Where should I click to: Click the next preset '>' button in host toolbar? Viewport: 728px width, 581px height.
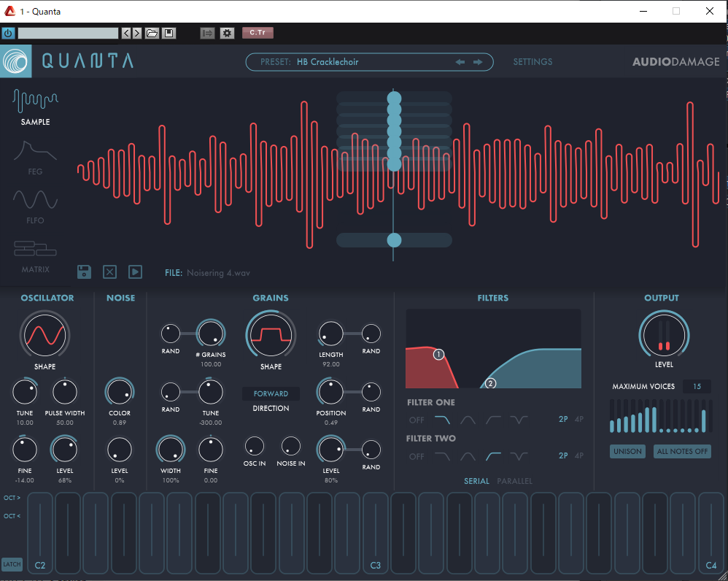click(x=137, y=33)
